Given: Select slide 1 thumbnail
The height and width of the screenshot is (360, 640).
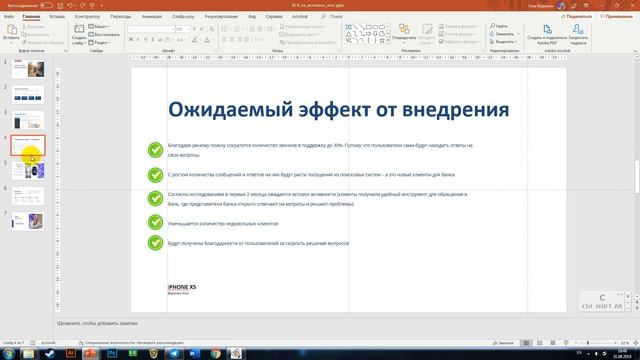Looking at the screenshot, I should click(28, 69).
